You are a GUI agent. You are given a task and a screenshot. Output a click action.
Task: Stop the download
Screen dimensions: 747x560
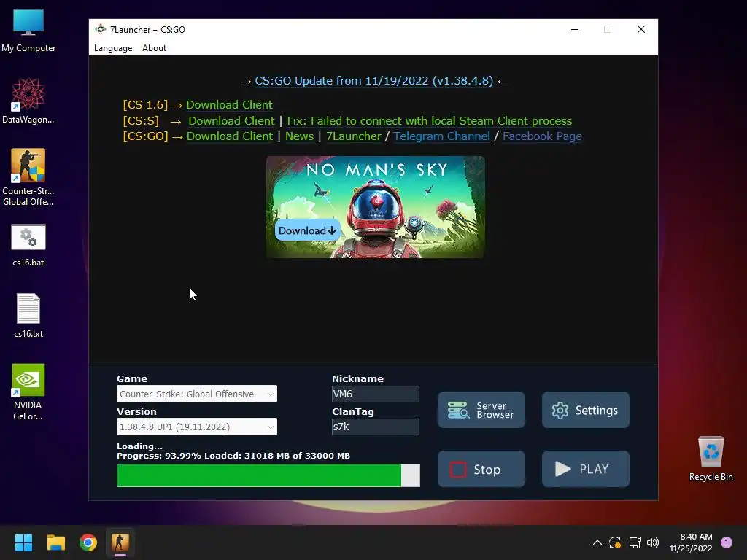(481, 469)
